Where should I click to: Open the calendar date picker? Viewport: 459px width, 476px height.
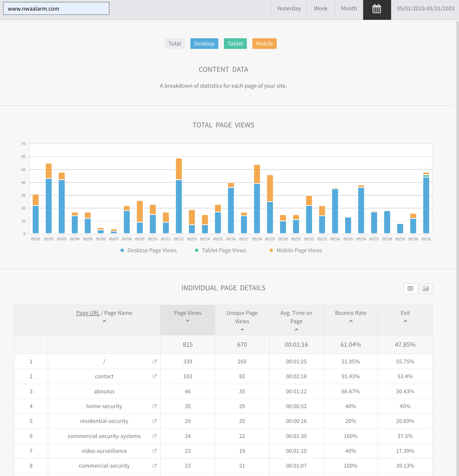tap(377, 9)
